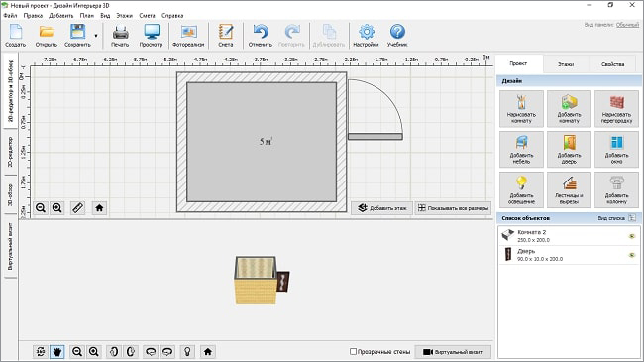Enable the Прозрачные стены checkbox
The height and width of the screenshot is (362, 644).
354,352
